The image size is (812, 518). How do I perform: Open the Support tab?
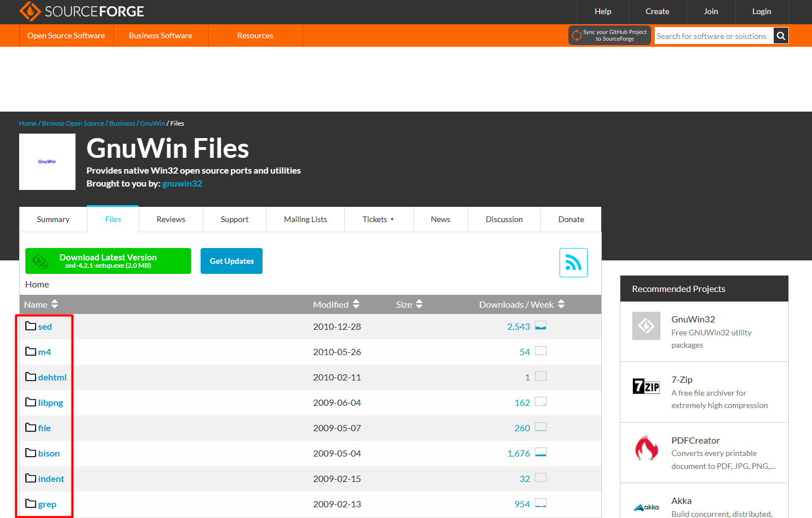pyautogui.click(x=234, y=219)
